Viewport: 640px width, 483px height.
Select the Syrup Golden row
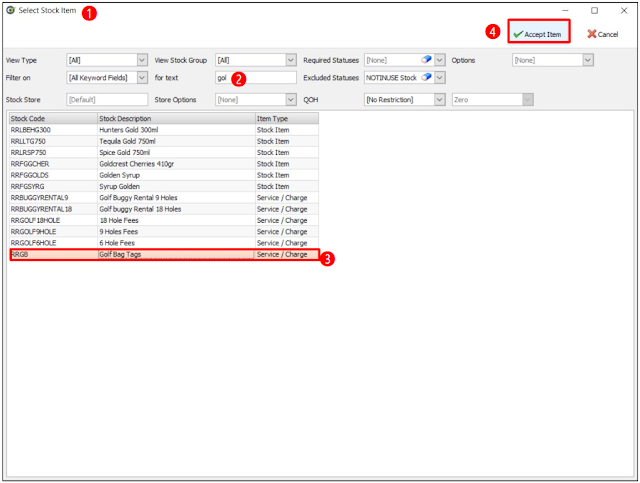164,186
